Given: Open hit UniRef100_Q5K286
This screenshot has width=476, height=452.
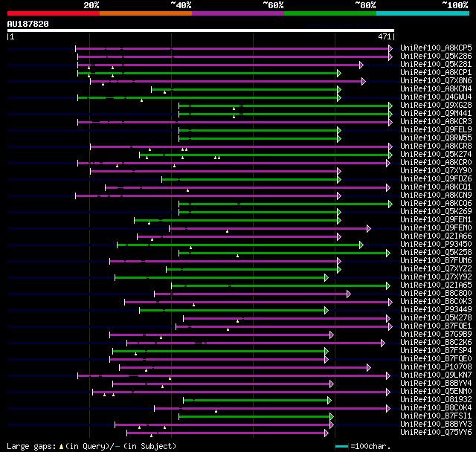Looking at the screenshot, I should (436, 56).
